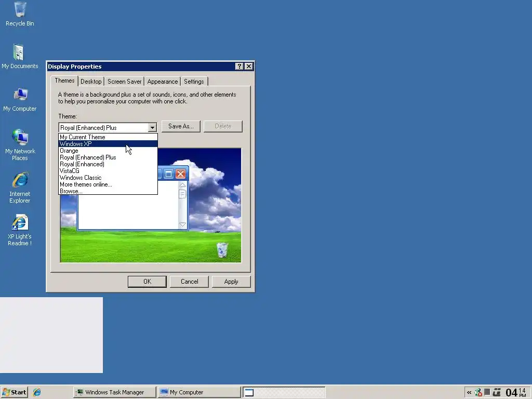Select the My Computer desktop icon
This screenshot has height=399, width=532.
pos(20,99)
